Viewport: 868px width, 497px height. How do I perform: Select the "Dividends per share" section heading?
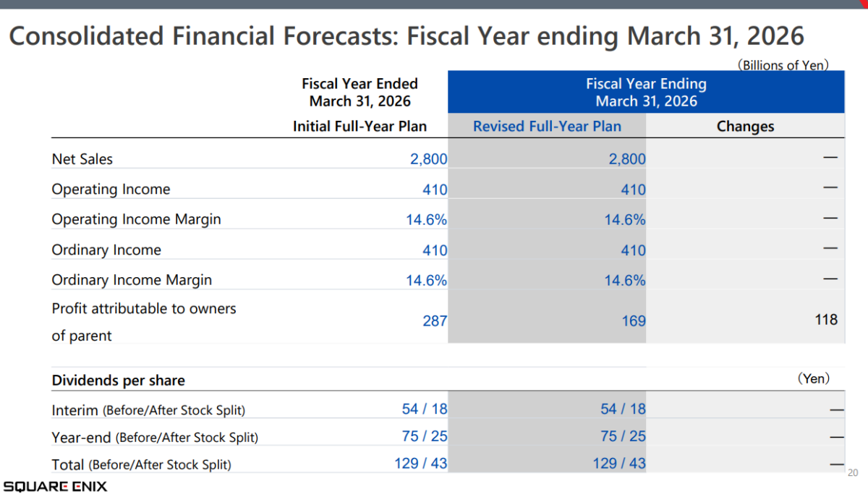[x=119, y=381]
